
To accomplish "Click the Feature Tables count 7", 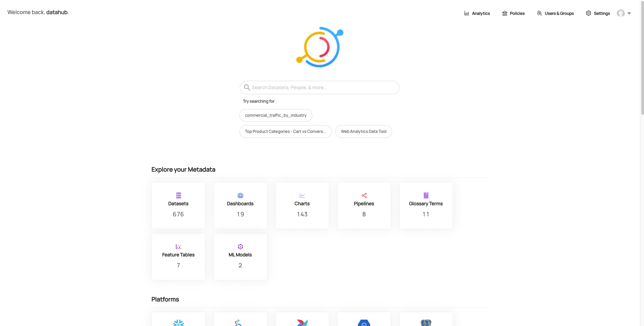I will pos(178,265).
